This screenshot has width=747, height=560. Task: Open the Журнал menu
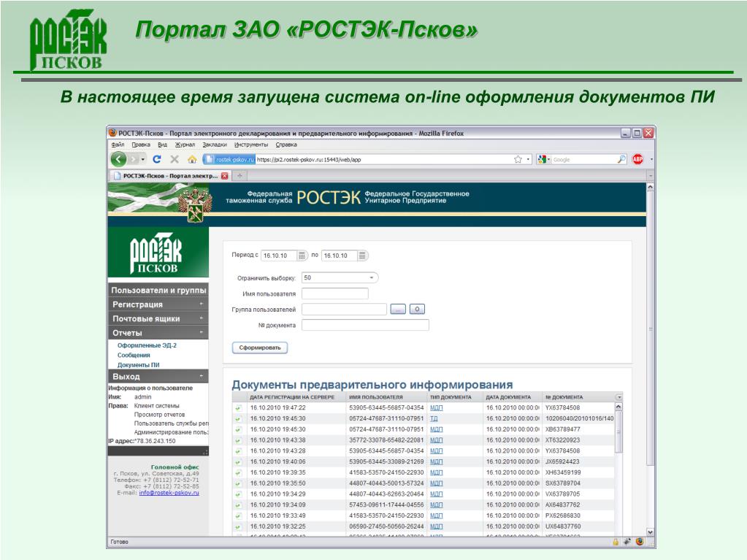click(x=185, y=145)
